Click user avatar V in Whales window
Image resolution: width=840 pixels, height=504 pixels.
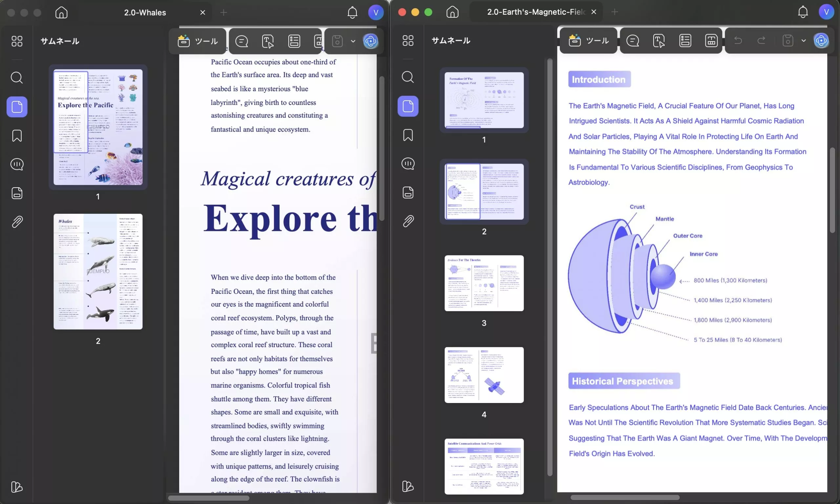[376, 12]
